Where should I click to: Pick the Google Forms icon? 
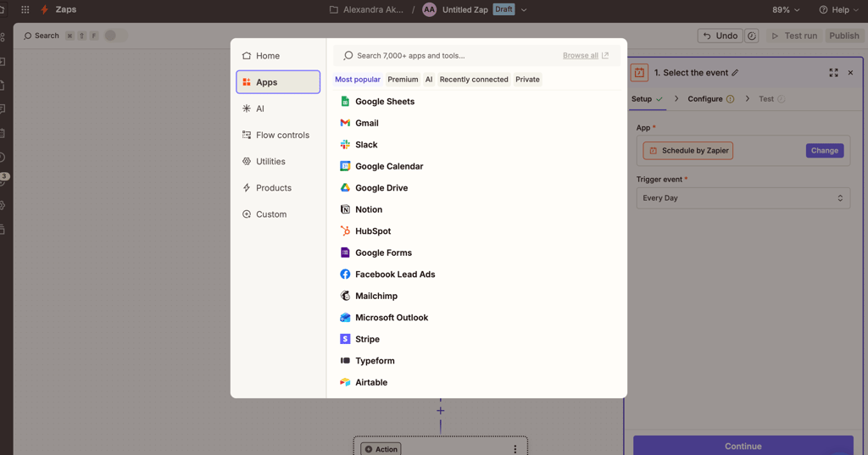point(345,252)
